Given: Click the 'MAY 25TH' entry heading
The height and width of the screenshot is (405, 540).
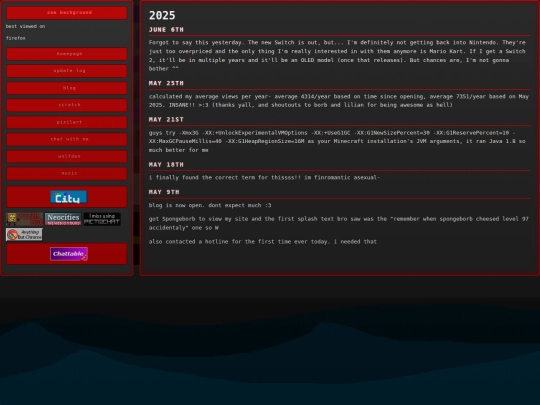Looking at the screenshot, I should (166, 83).
